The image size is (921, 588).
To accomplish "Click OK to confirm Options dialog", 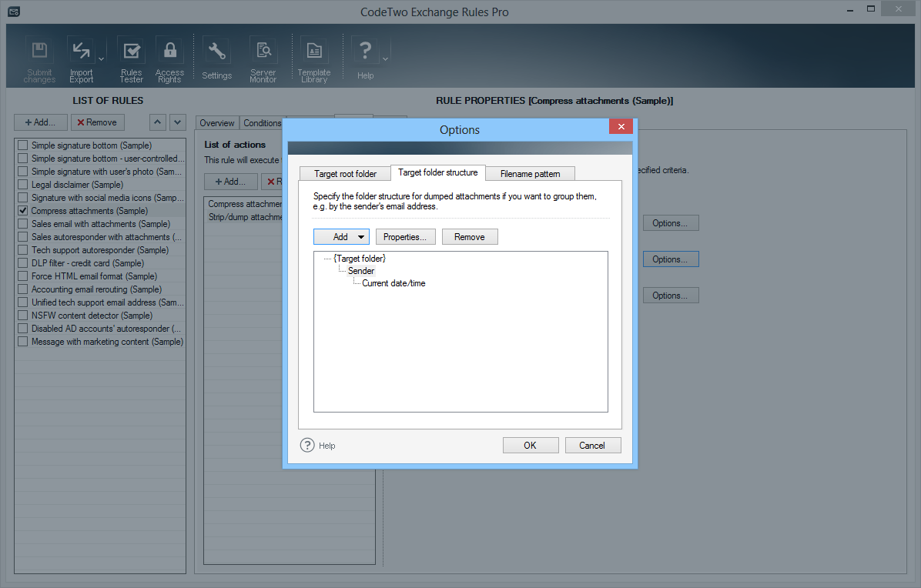I will [x=530, y=446].
